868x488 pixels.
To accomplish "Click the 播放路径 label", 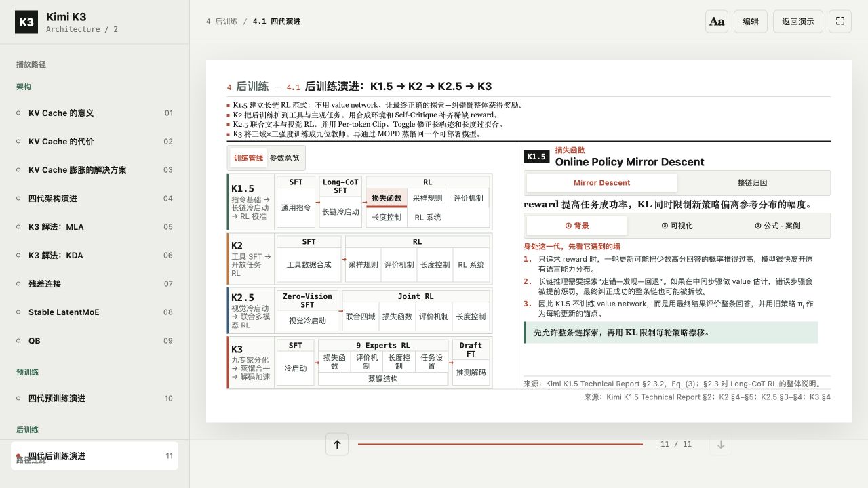I will click(x=31, y=64).
